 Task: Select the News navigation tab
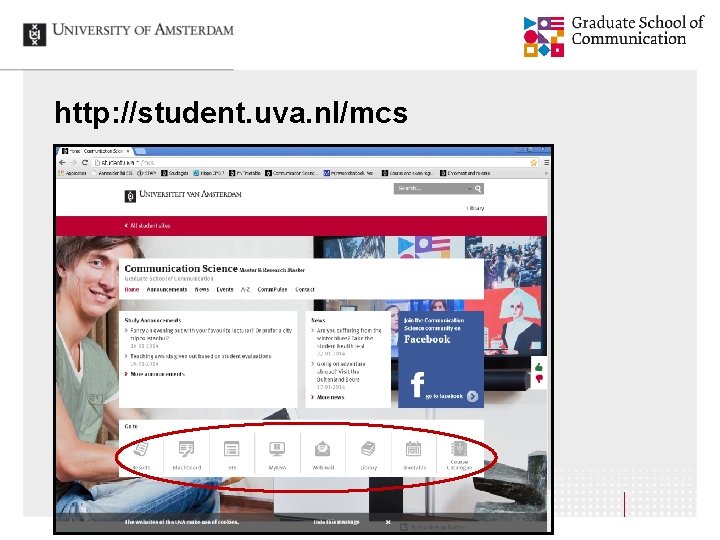(x=202, y=290)
